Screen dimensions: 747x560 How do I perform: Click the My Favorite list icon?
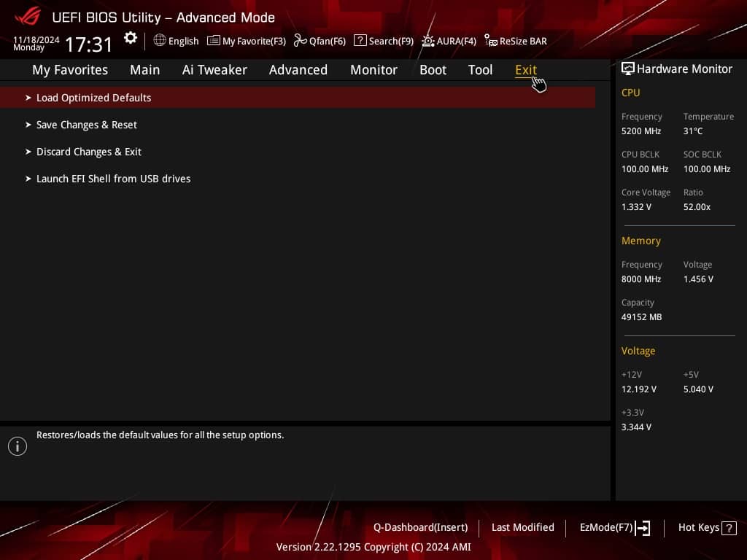point(214,41)
